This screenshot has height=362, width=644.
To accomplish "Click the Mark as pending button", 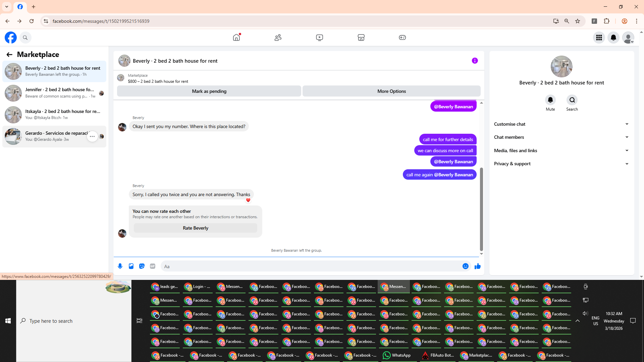I will (x=209, y=91).
